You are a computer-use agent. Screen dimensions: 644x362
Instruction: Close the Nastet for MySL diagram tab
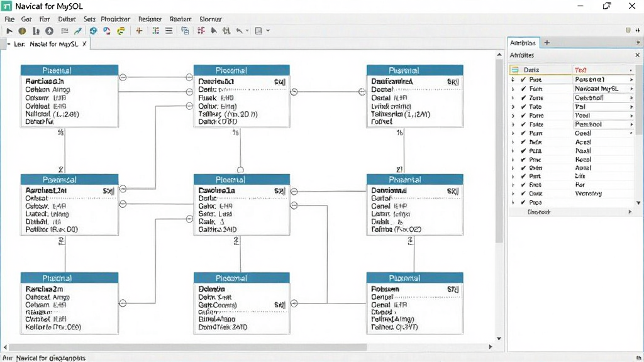pos(84,44)
